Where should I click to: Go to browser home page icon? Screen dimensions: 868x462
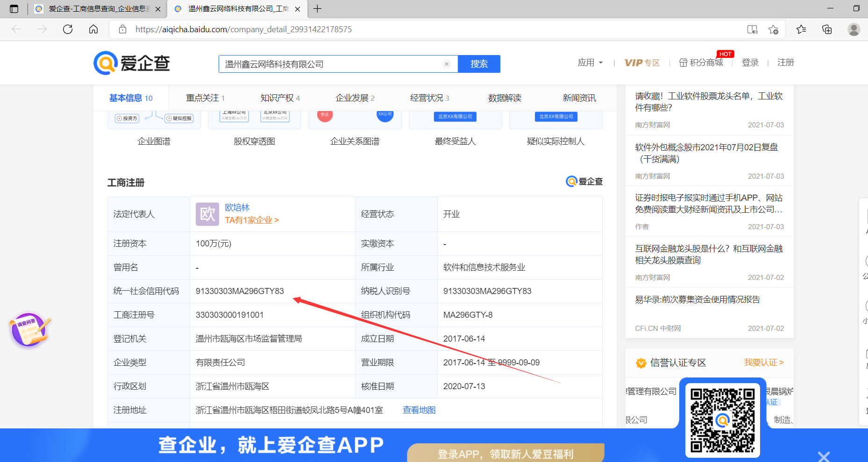tap(93, 29)
